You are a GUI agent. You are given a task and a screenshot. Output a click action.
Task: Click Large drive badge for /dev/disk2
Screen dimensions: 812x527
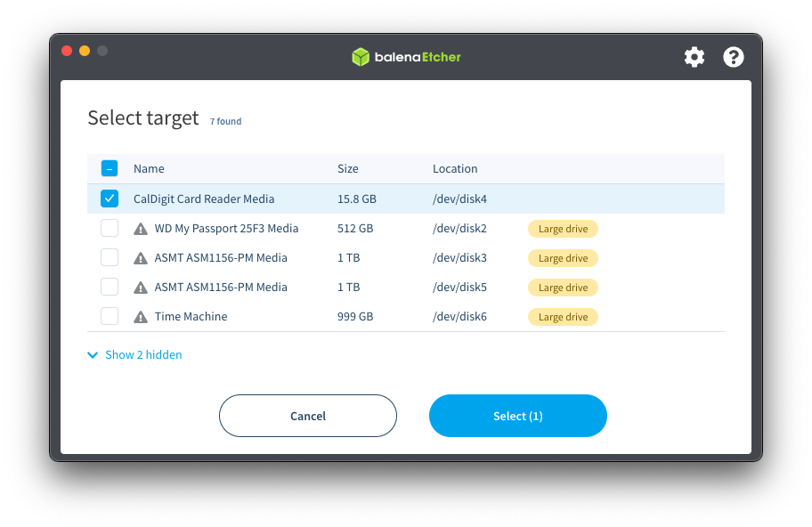pos(563,229)
